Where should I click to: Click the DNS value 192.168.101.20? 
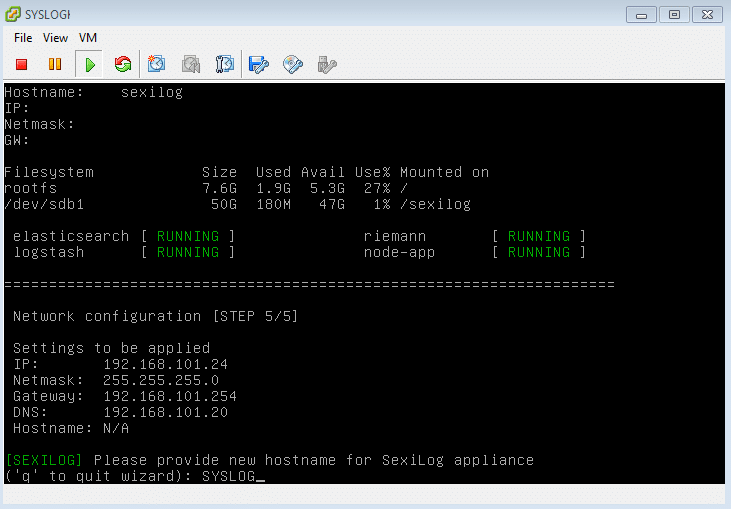[x=166, y=412]
